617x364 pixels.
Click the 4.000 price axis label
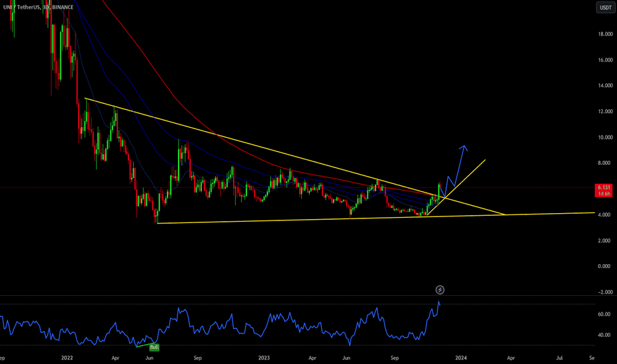tap(605, 215)
